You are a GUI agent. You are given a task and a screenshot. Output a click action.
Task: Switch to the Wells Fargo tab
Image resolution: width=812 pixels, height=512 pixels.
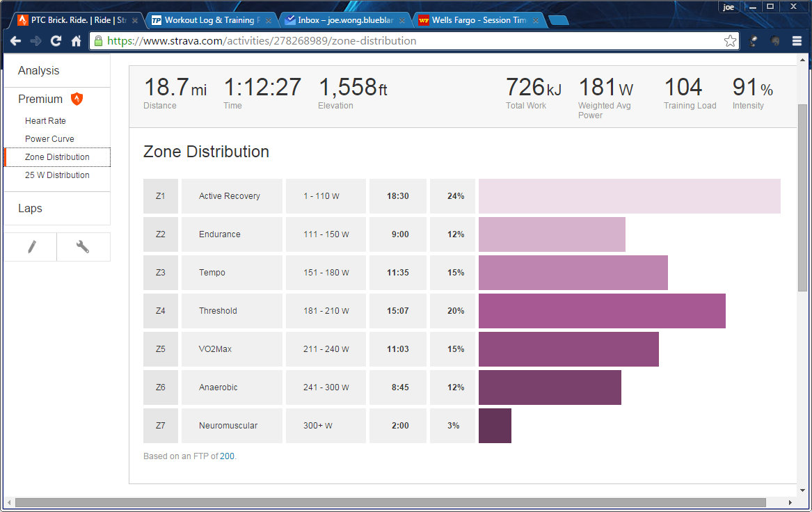[x=479, y=20]
